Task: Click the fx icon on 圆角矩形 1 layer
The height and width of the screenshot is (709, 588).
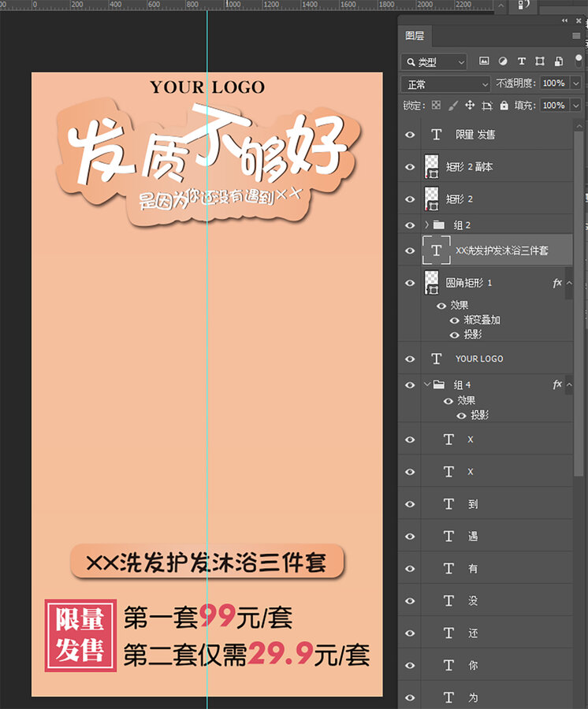Action: point(556,283)
